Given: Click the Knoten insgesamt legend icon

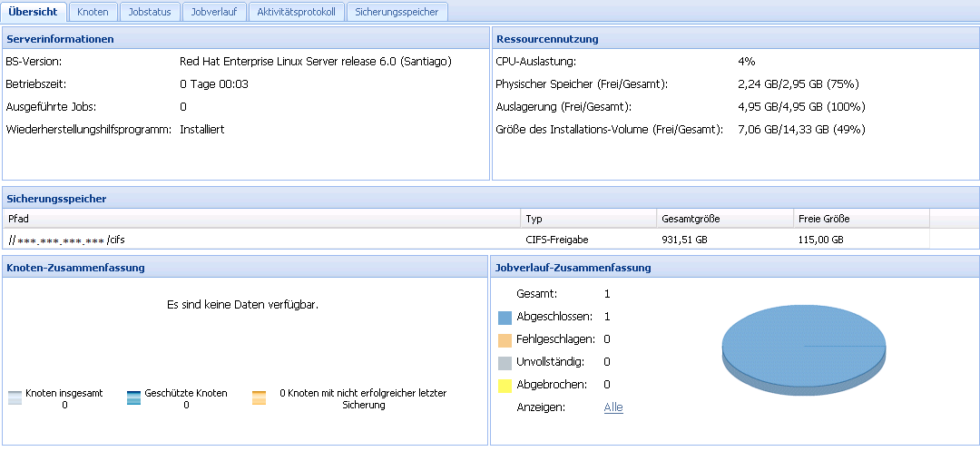Looking at the screenshot, I should click(x=15, y=397).
